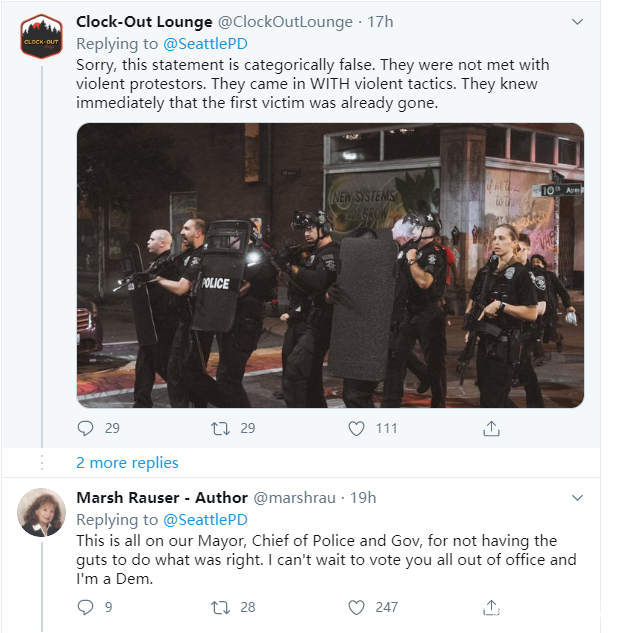617x633 pixels.
Task: Reply to Marsh Rauser's tweet
Action: tap(86, 607)
